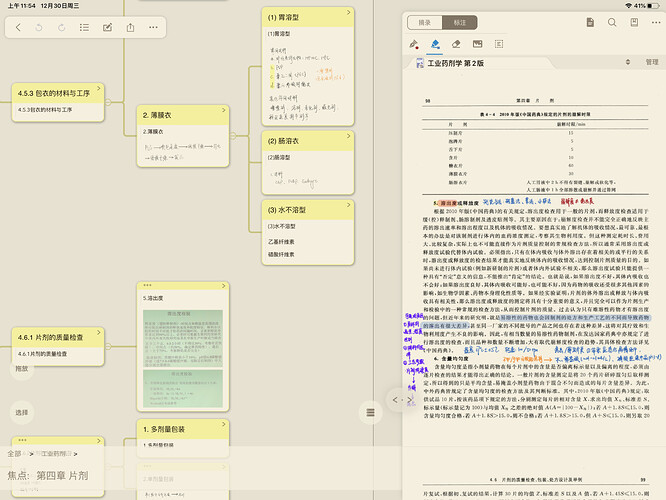This screenshot has width=666, height=500.
Task: Tap 乙基纤维素 text in 水不溶型 card
Action: pos(281,242)
